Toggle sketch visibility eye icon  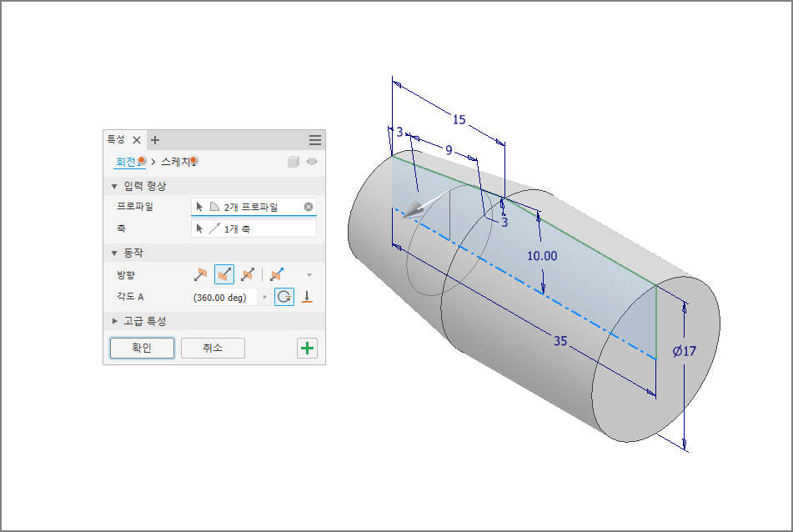(x=312, y=162)
